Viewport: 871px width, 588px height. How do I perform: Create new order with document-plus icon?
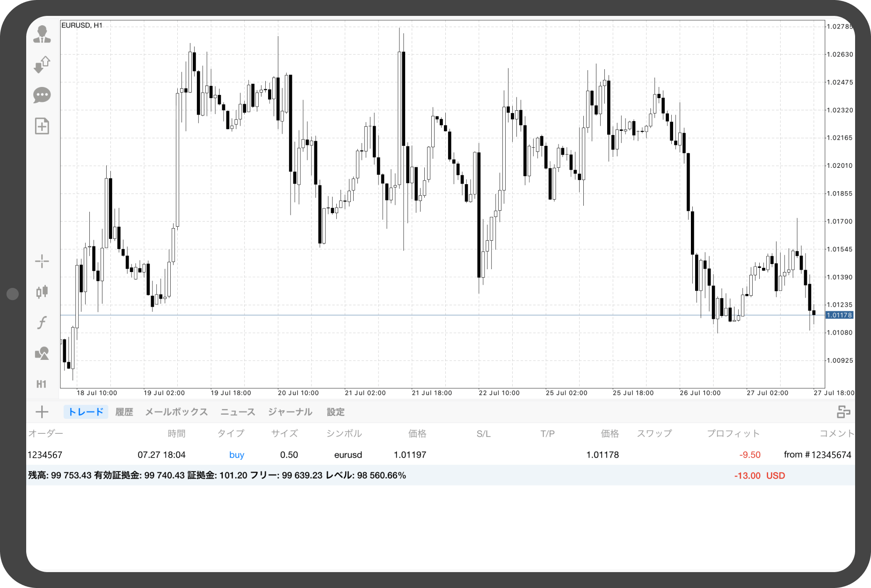(42, 126)
